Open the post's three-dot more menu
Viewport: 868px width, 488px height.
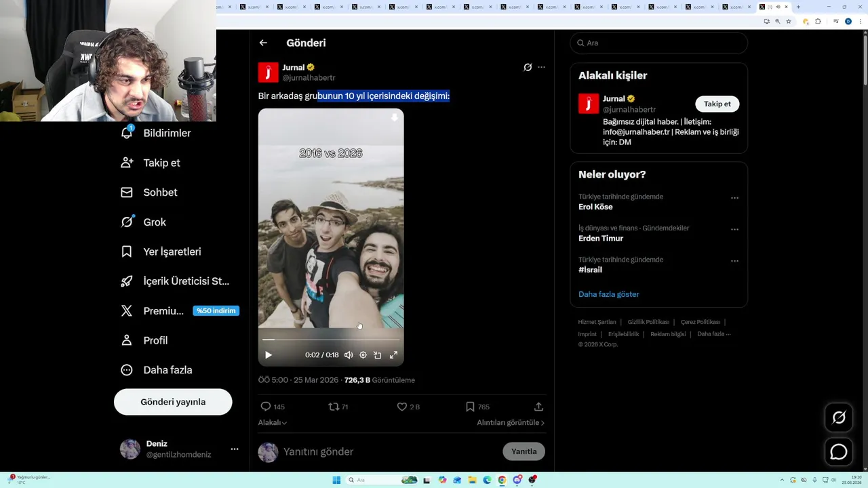point(541,67)
